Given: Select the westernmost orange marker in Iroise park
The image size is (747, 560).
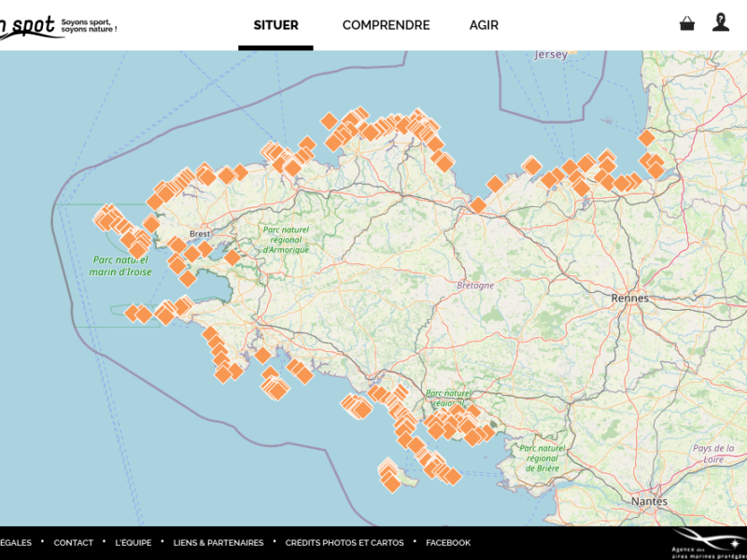Looking at the screenshot, I should (x=103, y=218).
